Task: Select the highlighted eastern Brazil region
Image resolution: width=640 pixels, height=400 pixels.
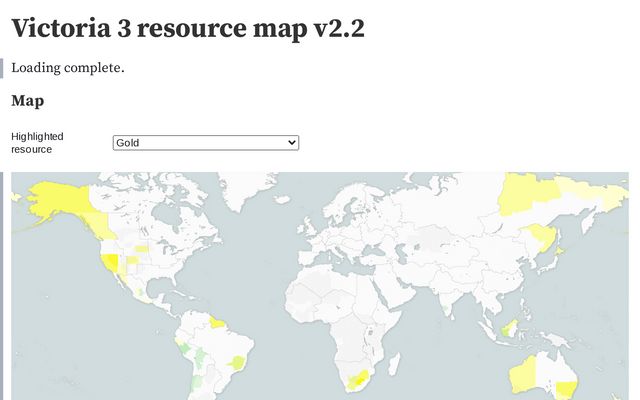Action: tap(238, 361)
